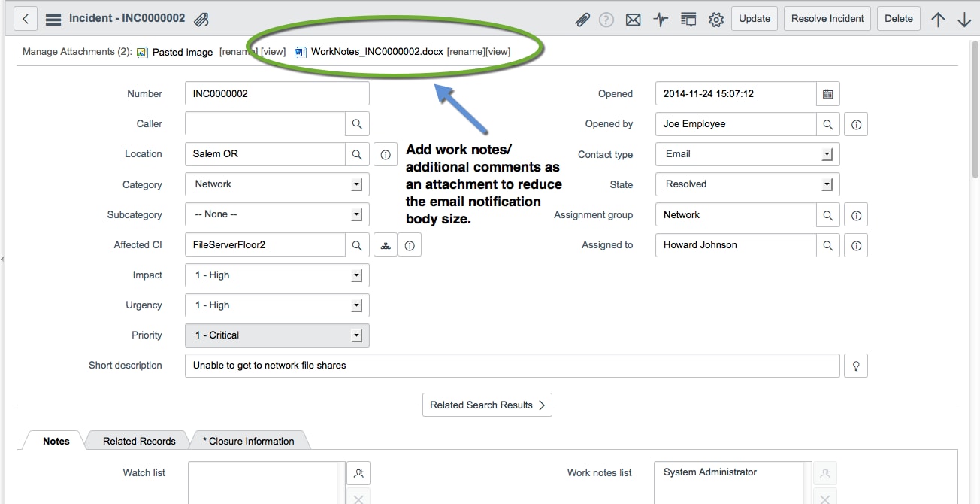
Task: Open the attachments paperclip in the header
Action: 583,18
